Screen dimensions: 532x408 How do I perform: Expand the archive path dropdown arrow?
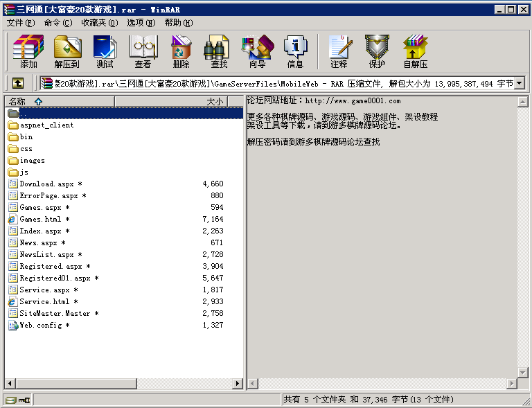coord(519,83)
